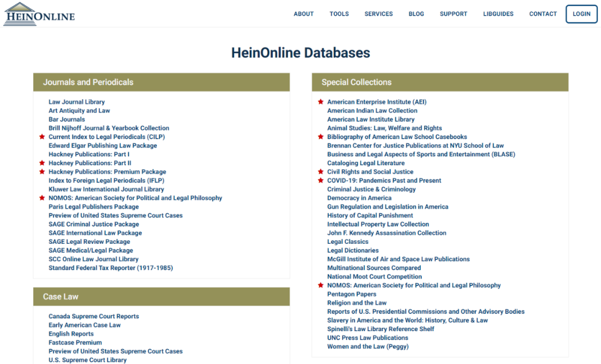
Task: Open Animal Studies: Law, Welfare and Rights
Action: tap(385, 128)
